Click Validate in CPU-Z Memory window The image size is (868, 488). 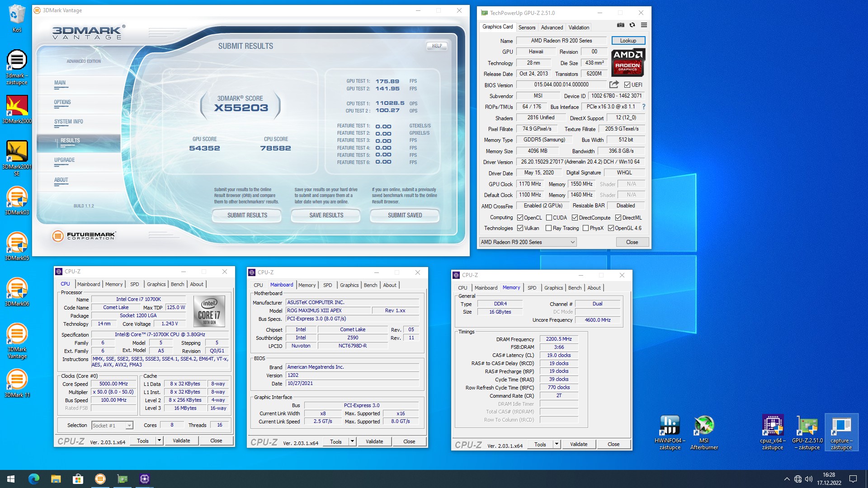point(579,444)
